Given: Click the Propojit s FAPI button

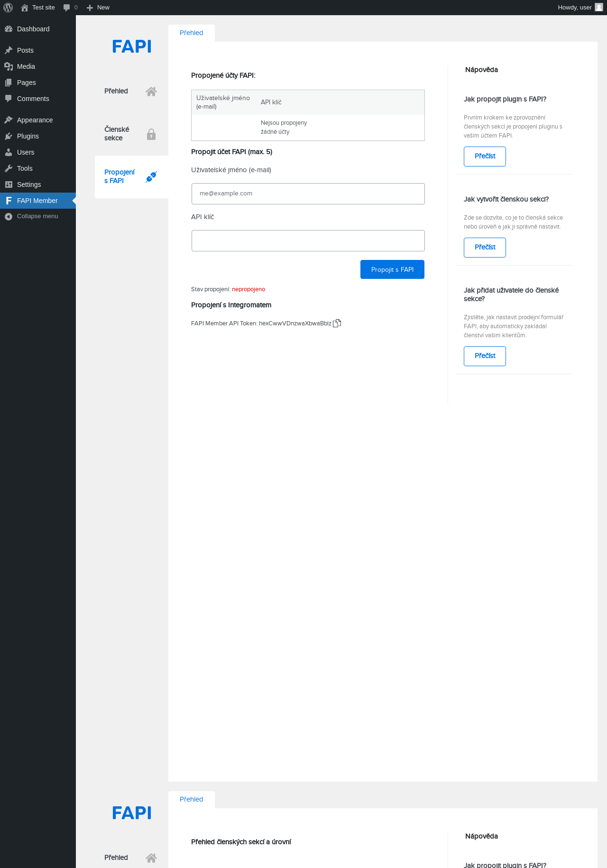Looking at the screenshot, I should point(392,269).
